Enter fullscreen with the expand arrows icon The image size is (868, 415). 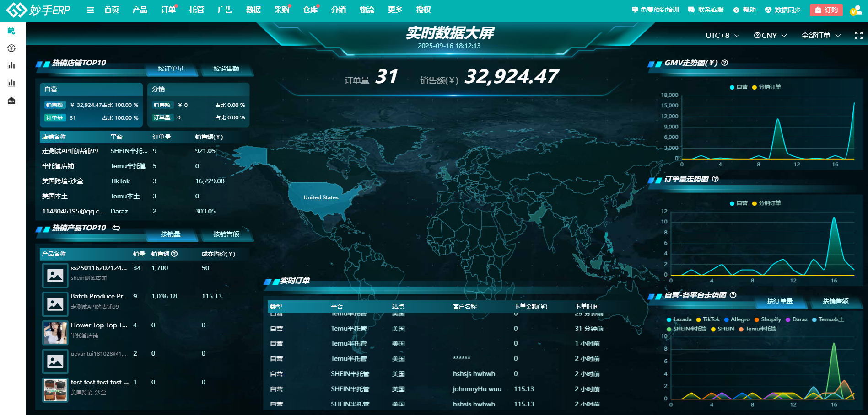859,36
